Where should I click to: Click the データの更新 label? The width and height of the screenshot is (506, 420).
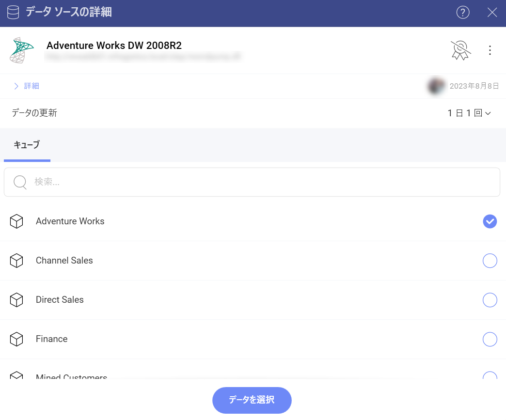tap(34, 113)
